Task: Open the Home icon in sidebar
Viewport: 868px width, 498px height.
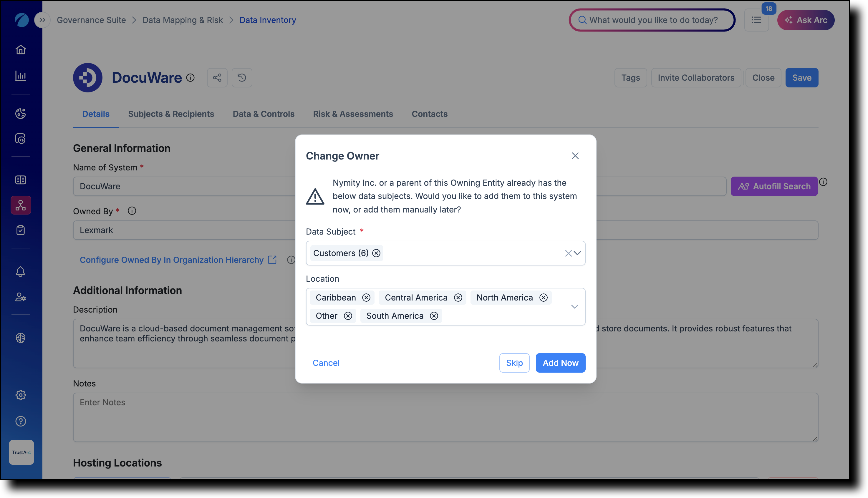Action: pos(21,50)
